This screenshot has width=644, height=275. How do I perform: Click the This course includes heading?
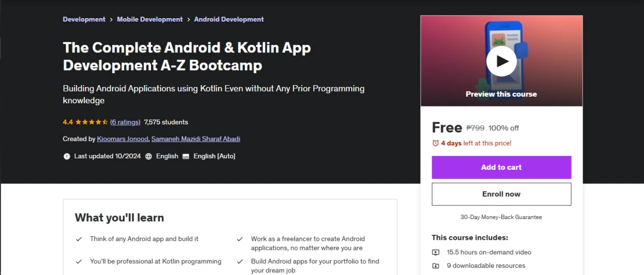click(470, 238)
